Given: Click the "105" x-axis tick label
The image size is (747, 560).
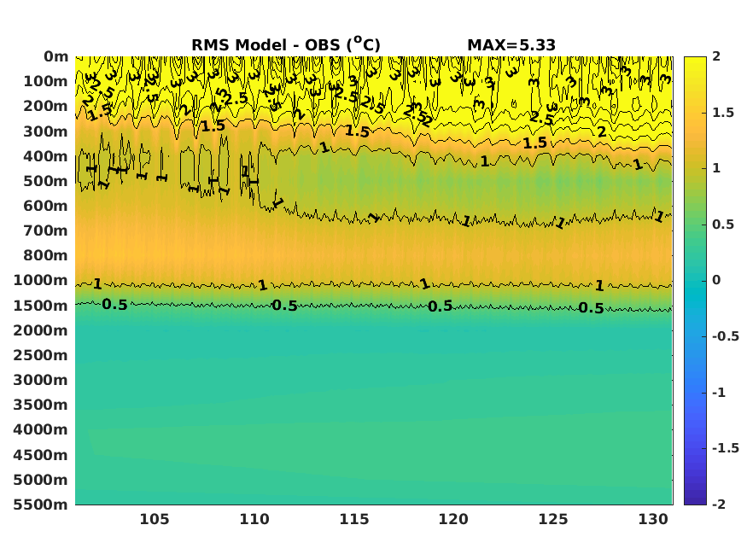Looking at the screenshot, I should 155,519.
